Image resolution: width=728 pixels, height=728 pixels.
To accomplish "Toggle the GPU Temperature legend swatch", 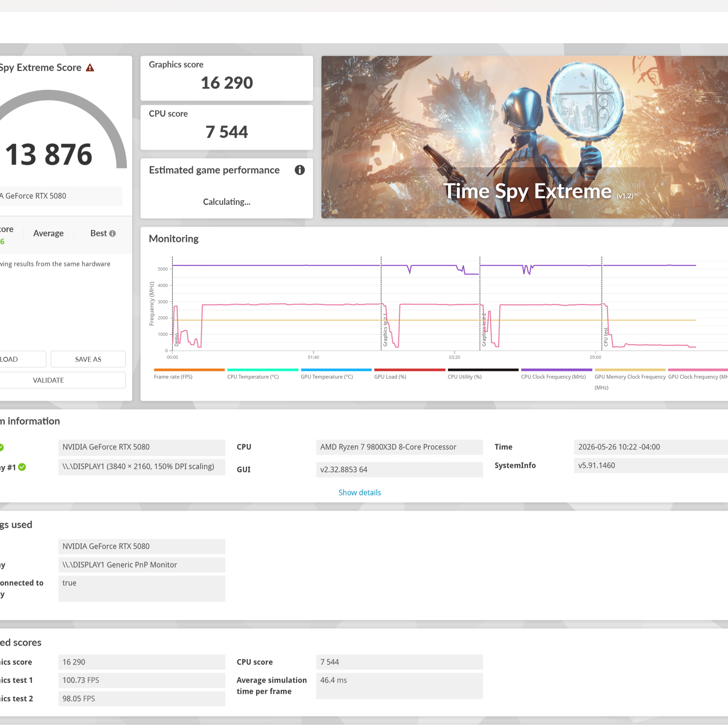I will pyautogui.click(x=336, y=370).
